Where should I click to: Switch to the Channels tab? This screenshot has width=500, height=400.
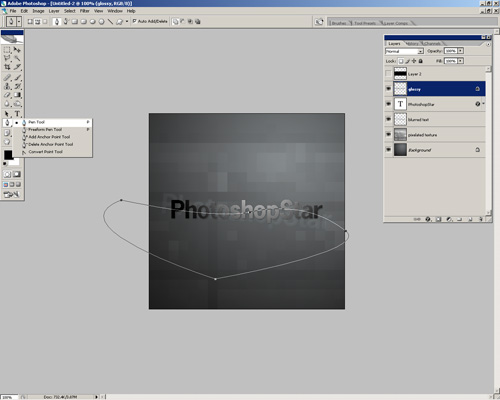tap(432, 44)
